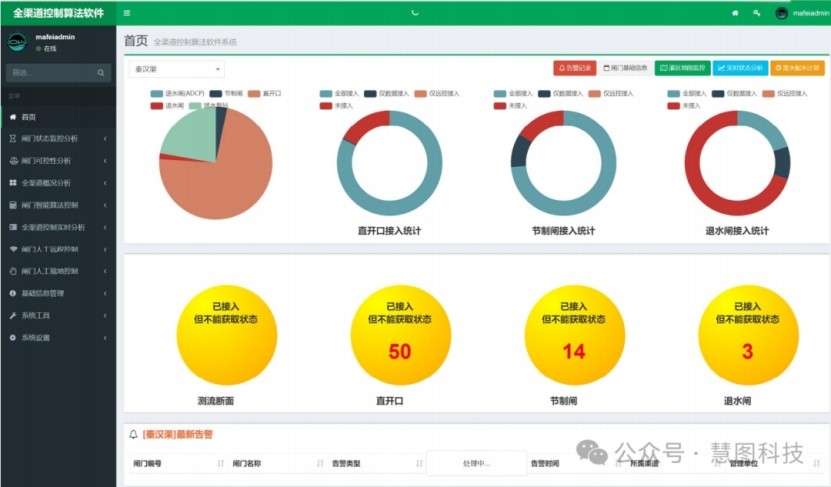Click the search magnifier icon in sidebar
The height and width of the screenshot is (487, 831).
click(x=101, y=73)
